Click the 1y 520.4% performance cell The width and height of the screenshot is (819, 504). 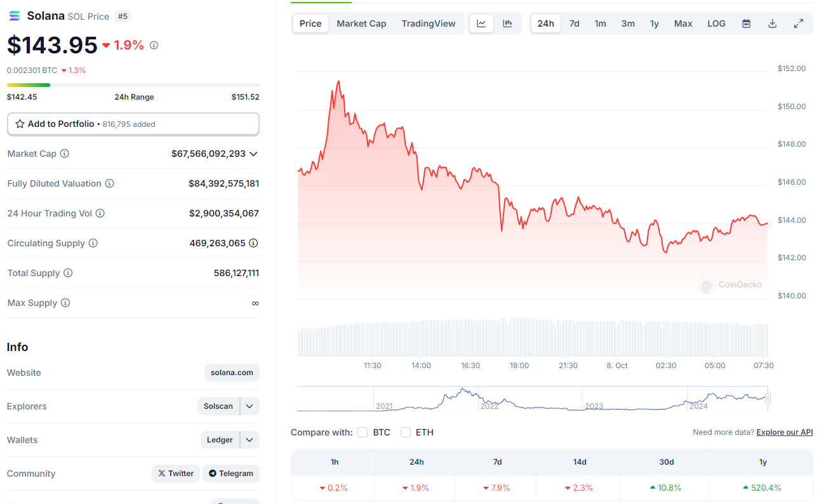point(762,487)
